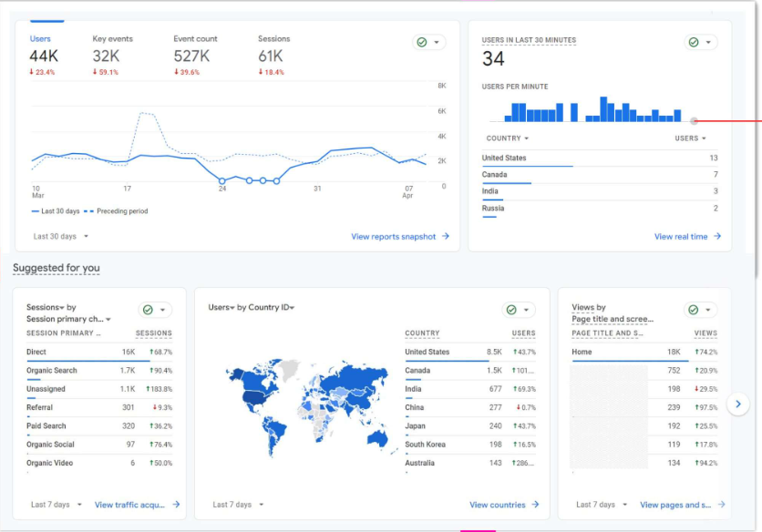This screenshot has height=532, width=762.
Task: Open Last 30 days date range dropdown
Action: pos(61,237)
